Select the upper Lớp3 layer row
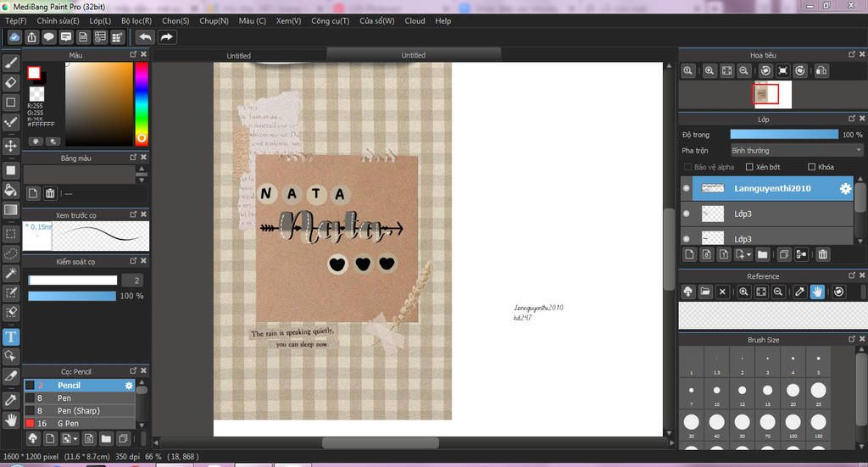Screen dimensions: 868x467 click(x=766, y=214)
